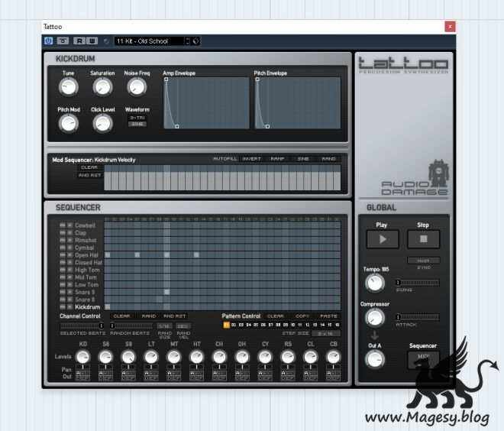This screenshot has width=504, height=431.
Task: Click the preset up/down stepper arrows
Action: pos(187,41)
